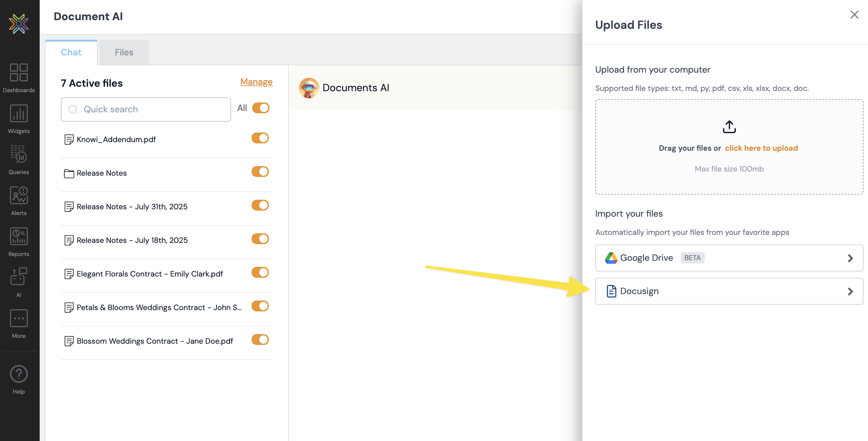This screenshot has height=441, width=868.
Task: Select the Chat tab
Action: (x=71, y=52)
